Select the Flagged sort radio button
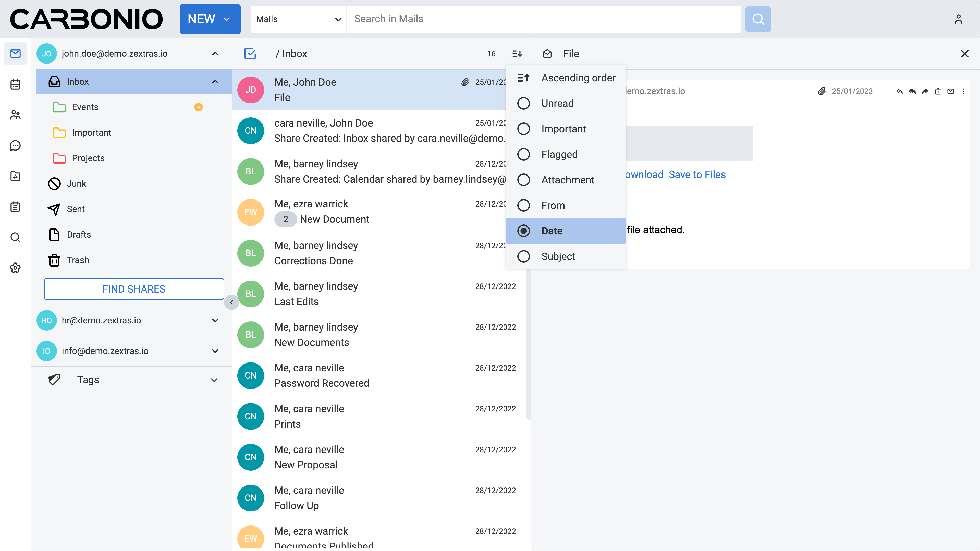The height and width of the screenshot is (551, 980). click(523, 154)
